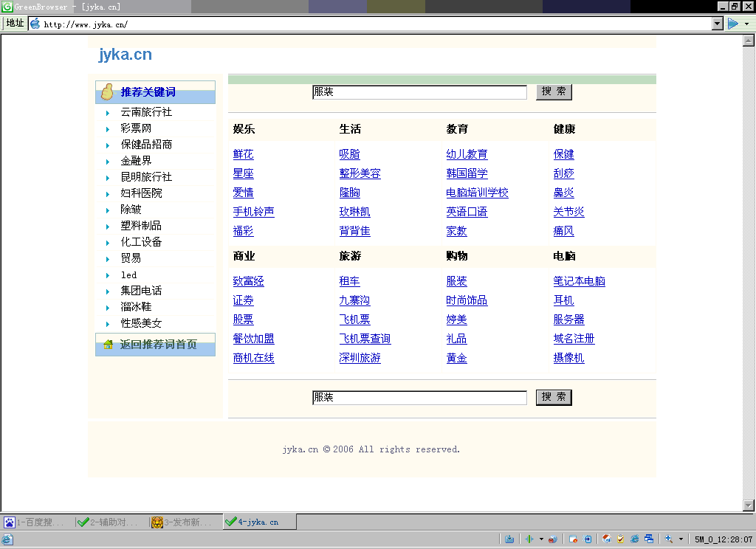Click the cascading windows icon in status bar
The height and width of the screenshot is (549, 756).
(x=649, y=539)
